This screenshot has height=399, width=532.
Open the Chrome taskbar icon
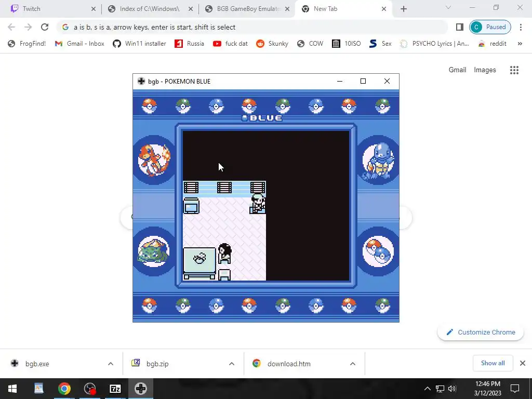(64, 389)
